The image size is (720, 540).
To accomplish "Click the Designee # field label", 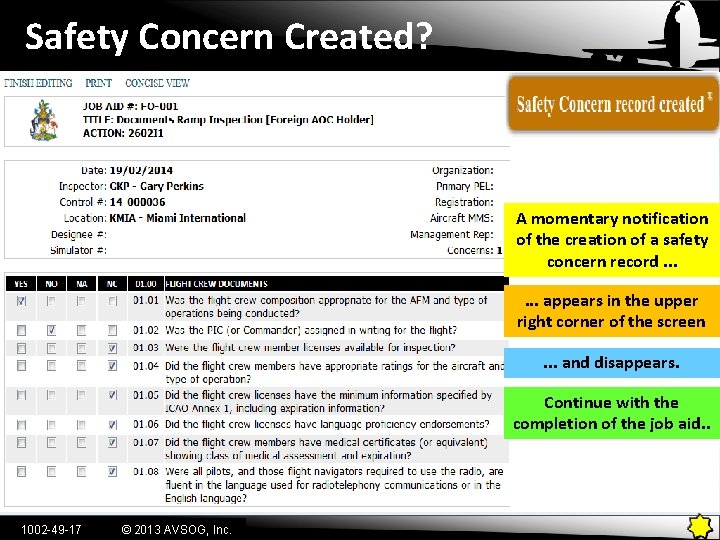I will click(79, 234).
